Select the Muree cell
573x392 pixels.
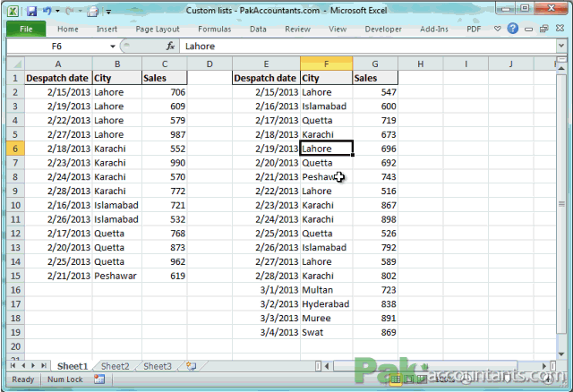point(326,319)
